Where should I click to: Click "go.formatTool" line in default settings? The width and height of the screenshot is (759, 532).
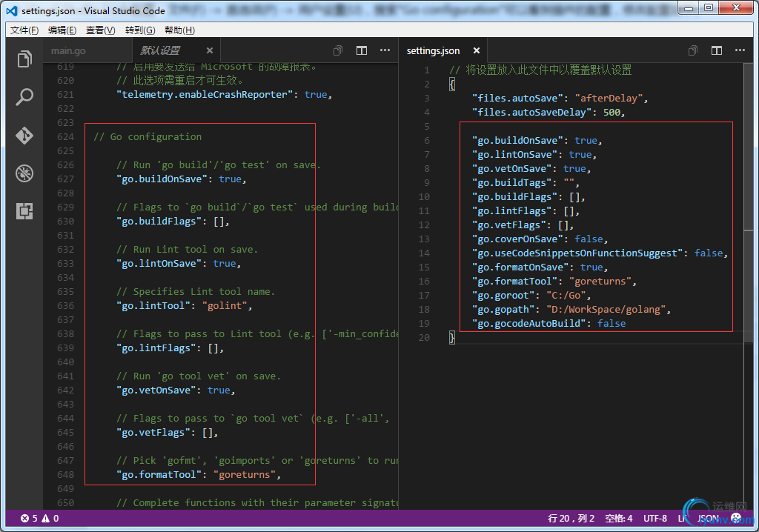point(199,475)
